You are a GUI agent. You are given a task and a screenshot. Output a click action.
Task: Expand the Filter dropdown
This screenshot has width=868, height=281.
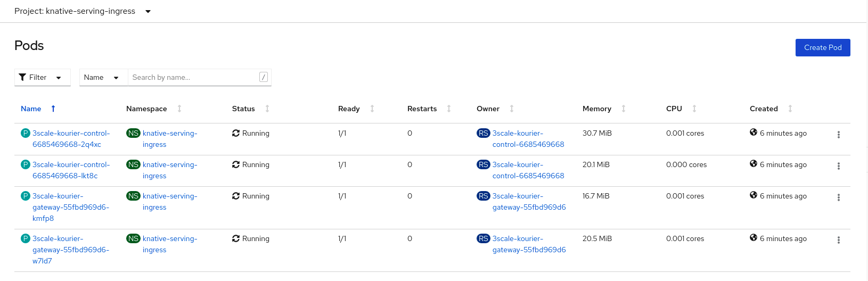coord(42,77)
